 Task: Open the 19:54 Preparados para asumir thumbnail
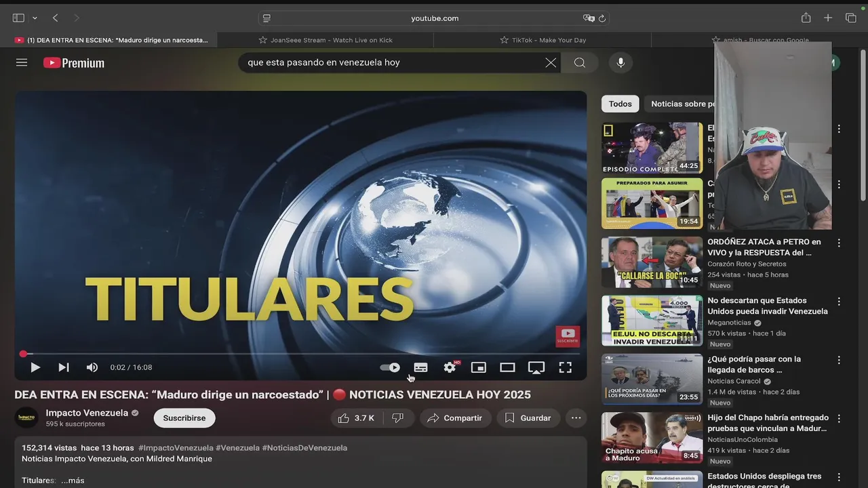(652, 203)
